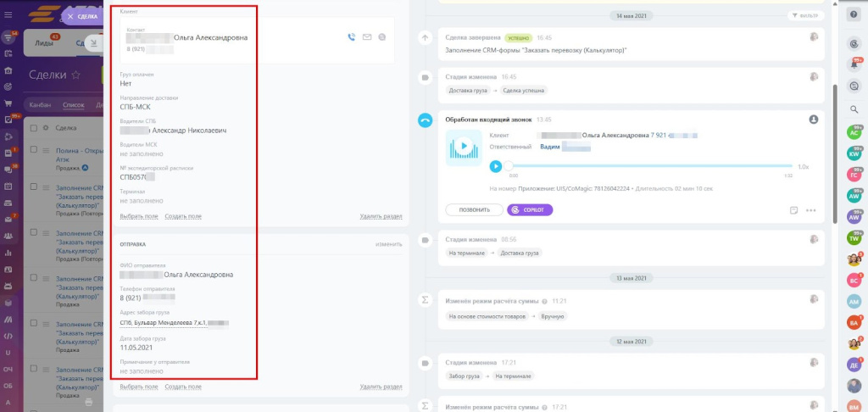868x412 pixels.
Task: Open the note icon on the call card
Action: tap(793, 209)
